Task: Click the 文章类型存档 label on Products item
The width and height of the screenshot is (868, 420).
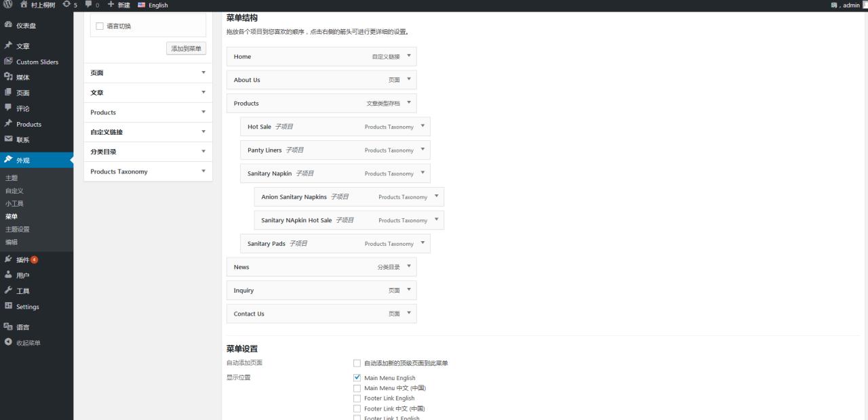Action: pos(383,104)
